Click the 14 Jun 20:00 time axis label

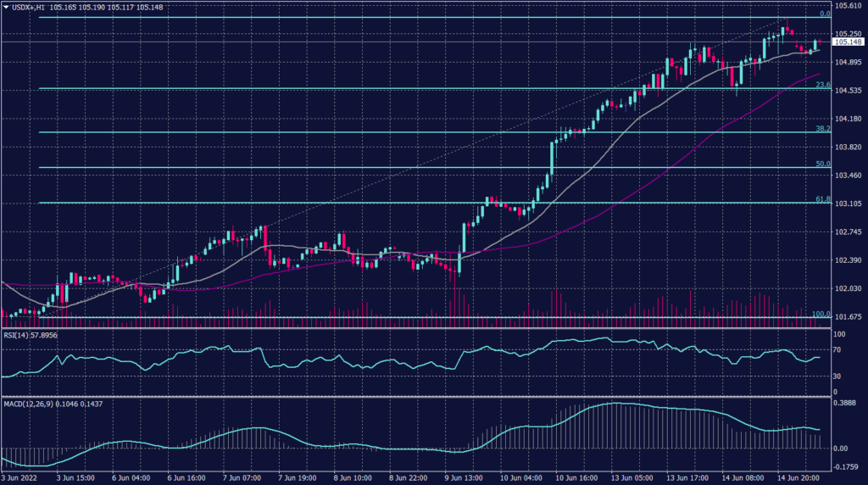coord(799,478)
